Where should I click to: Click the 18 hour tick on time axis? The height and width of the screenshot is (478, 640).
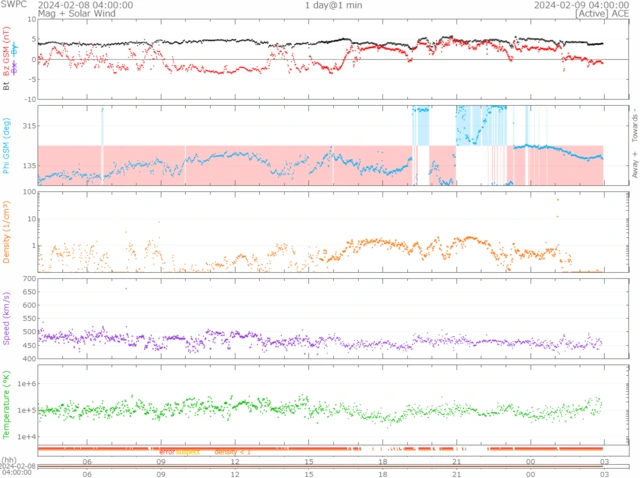pos(383,462)
